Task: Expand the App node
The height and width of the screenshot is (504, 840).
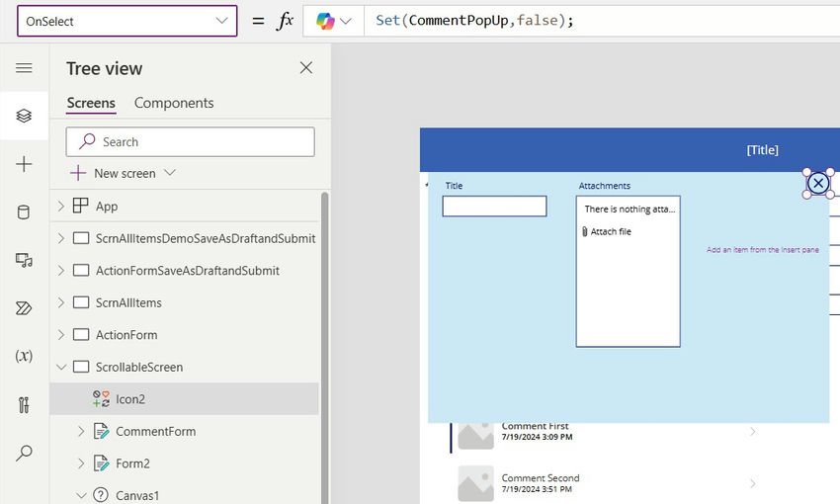Action: 60,206
